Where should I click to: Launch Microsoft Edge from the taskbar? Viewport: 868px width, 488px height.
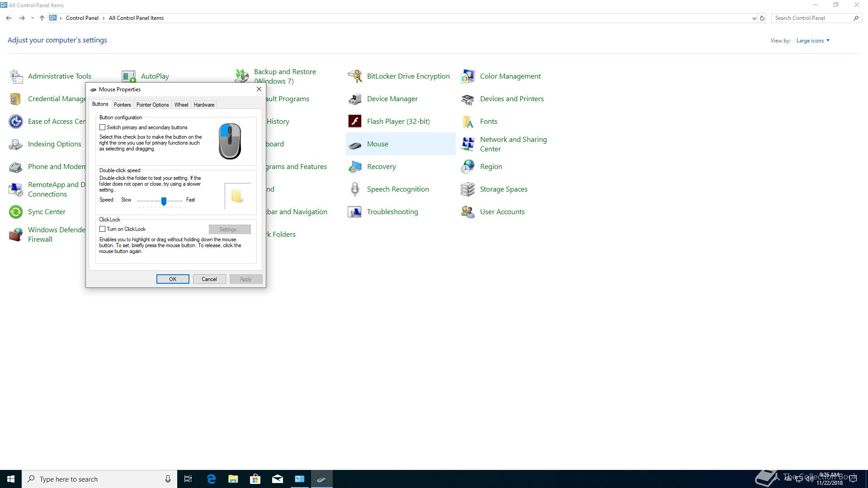211,479
